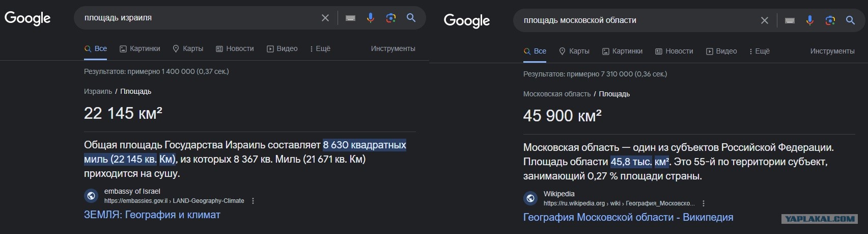
Task: Clear the 'площадь московской области' search query
Action: [765, 20]
